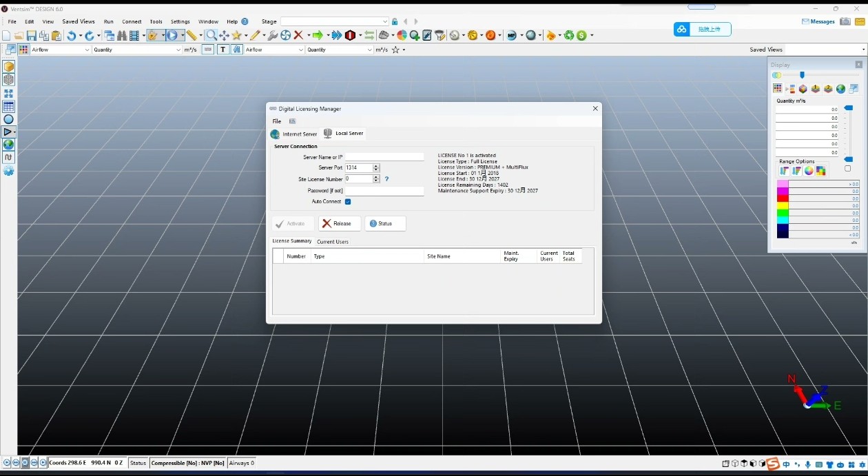Screen dimensions: 868x476
Task: Increase the Site License Number stepper
Action: 376,177
